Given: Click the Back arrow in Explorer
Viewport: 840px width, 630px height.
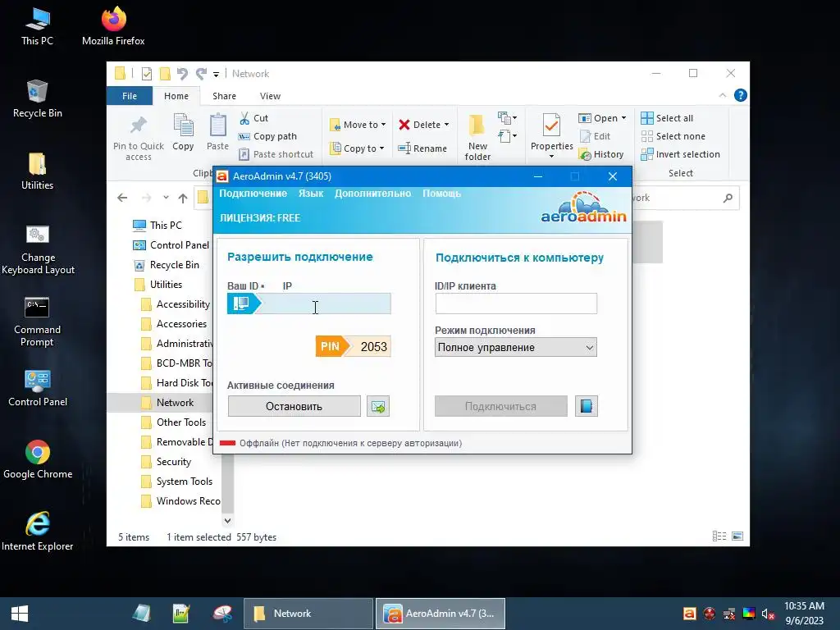Looking at the screenshot, I should [123, 199].
